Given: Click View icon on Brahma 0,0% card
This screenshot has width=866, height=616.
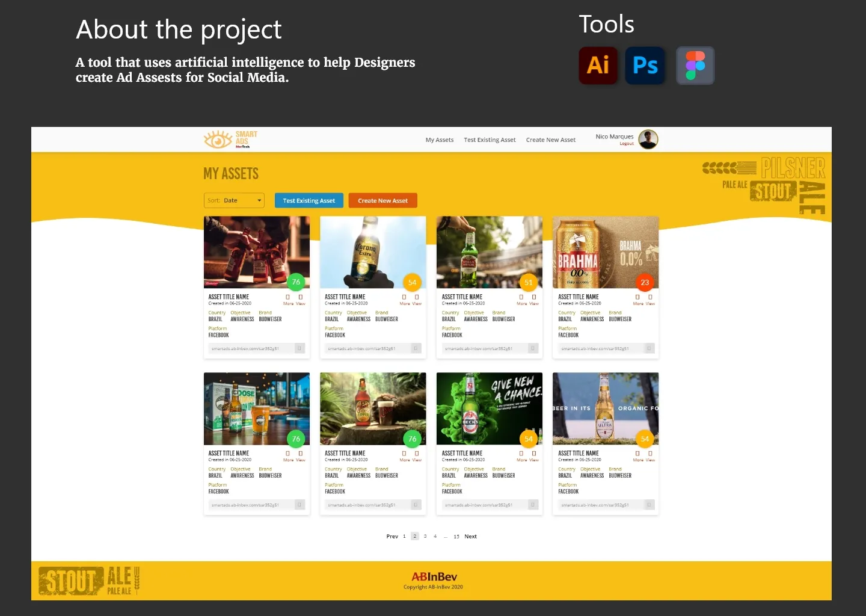Looking at the screenshot, I should pyautogui.click(x=650, y=297).
